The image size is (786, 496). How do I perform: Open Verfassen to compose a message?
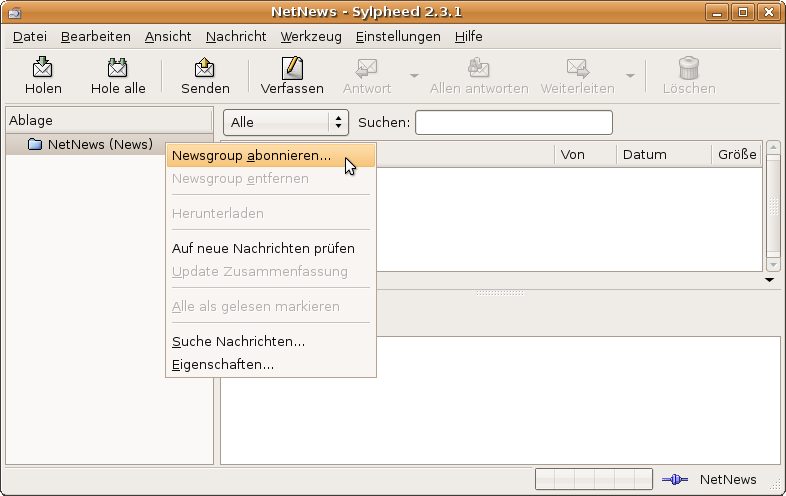[292, 76]
